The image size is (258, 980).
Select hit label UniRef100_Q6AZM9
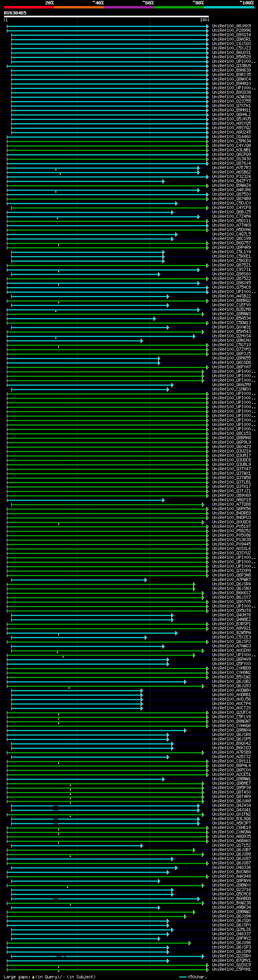[x=231, y=385]
